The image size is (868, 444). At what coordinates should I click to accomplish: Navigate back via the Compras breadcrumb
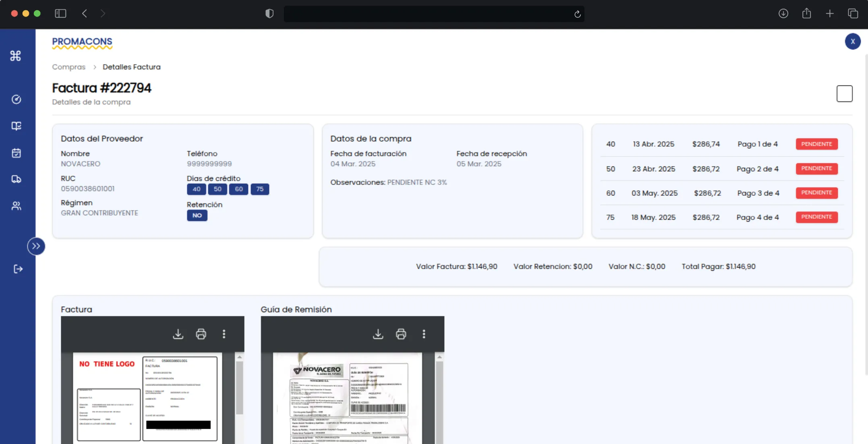click(68, 67)
